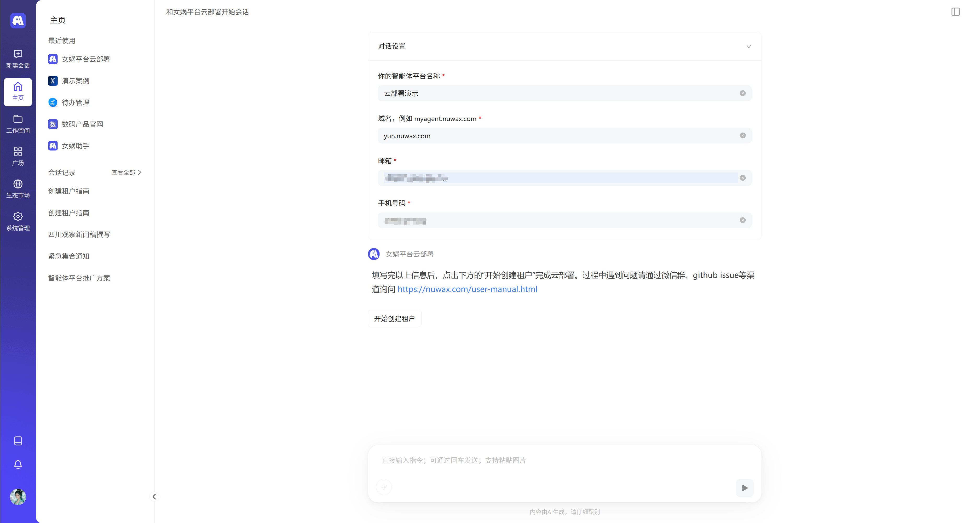The width and height of the screenshot is (980, 523).
Task: Open 工作空间 from the sidebar
Action: [x=18, y=124]
